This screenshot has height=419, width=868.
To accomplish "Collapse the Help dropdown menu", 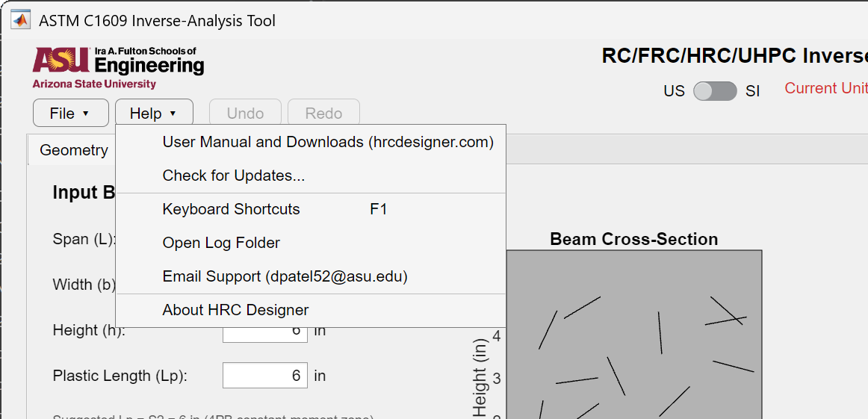I will [x=154, y=114].
